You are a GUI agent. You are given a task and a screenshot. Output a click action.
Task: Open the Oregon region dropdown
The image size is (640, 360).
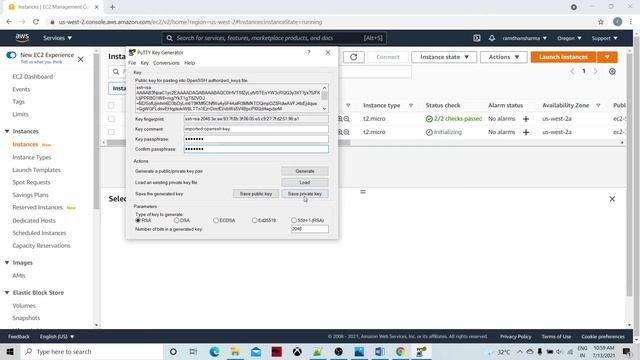[x=569, y=38]
